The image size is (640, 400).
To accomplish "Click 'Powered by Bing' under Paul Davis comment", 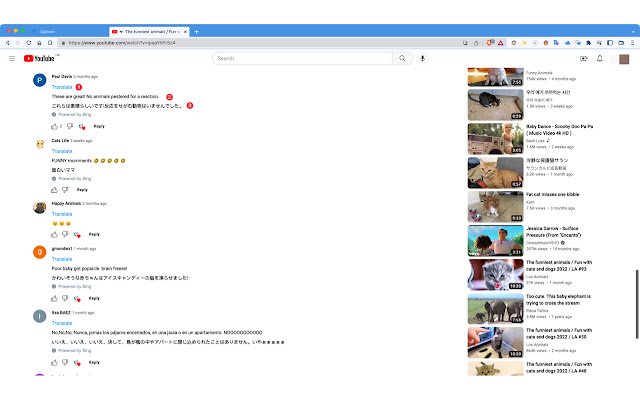I will pos(74,115).
